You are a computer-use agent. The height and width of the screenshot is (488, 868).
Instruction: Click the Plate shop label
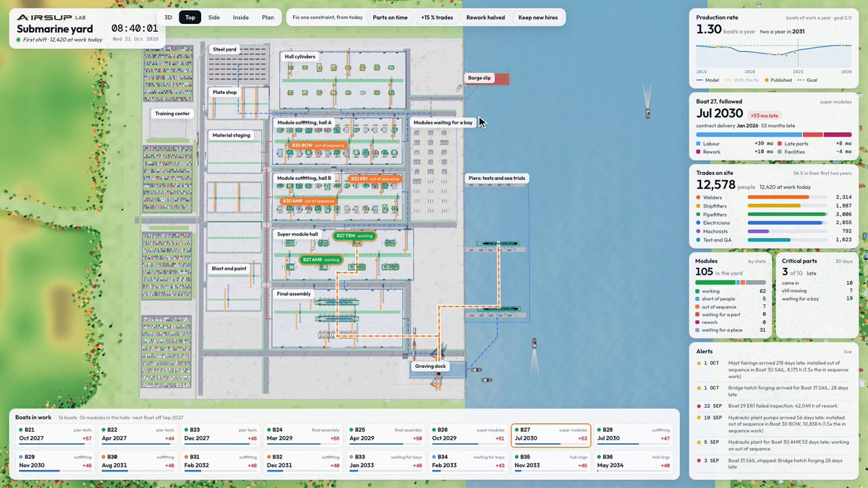(225, 93)
